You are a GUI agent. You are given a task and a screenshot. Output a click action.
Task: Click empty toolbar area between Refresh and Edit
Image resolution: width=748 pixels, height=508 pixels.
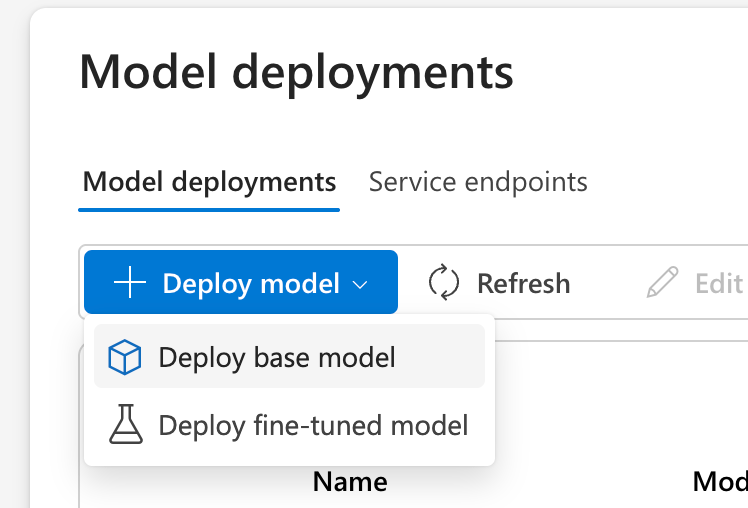(608, 284)
